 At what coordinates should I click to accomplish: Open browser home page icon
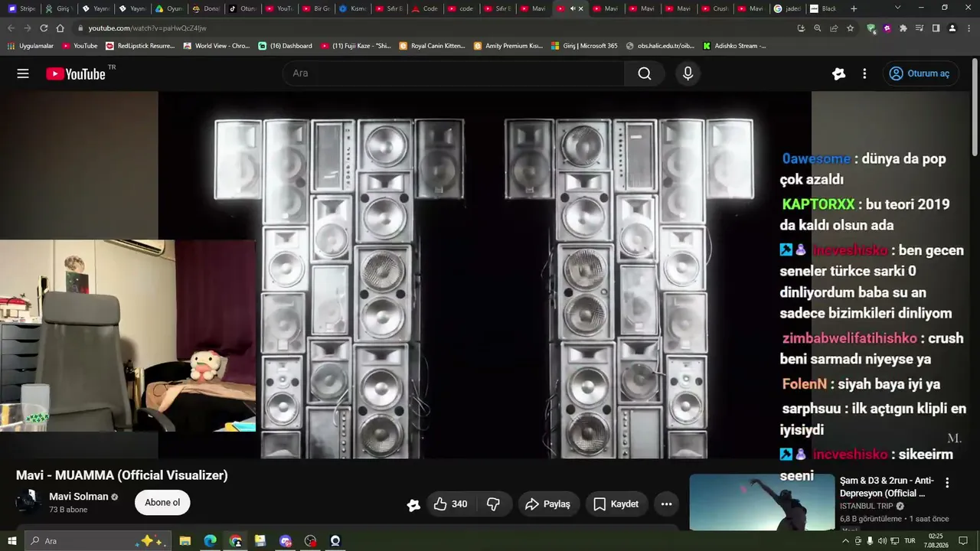point(60,28)
